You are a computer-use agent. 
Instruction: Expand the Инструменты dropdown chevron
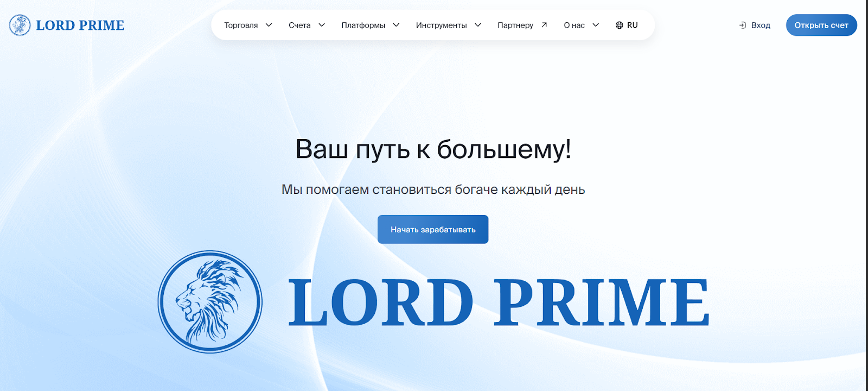[477, 25]
